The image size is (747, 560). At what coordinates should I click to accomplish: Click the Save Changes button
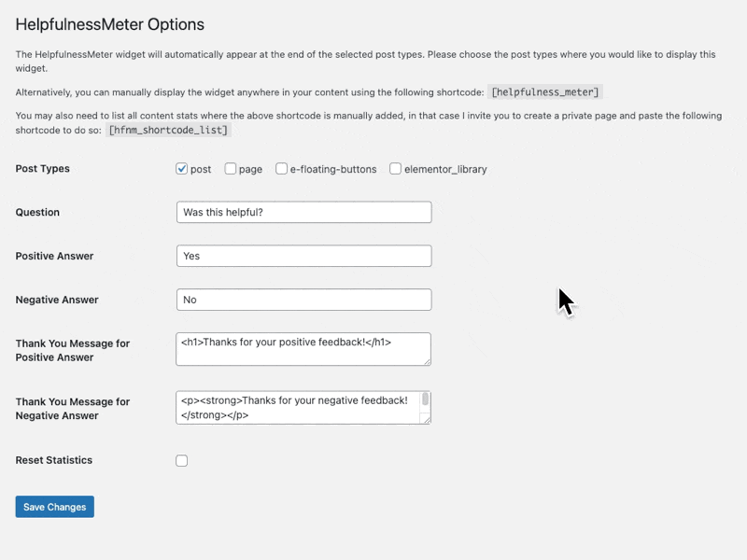click(x=55, y=507)
